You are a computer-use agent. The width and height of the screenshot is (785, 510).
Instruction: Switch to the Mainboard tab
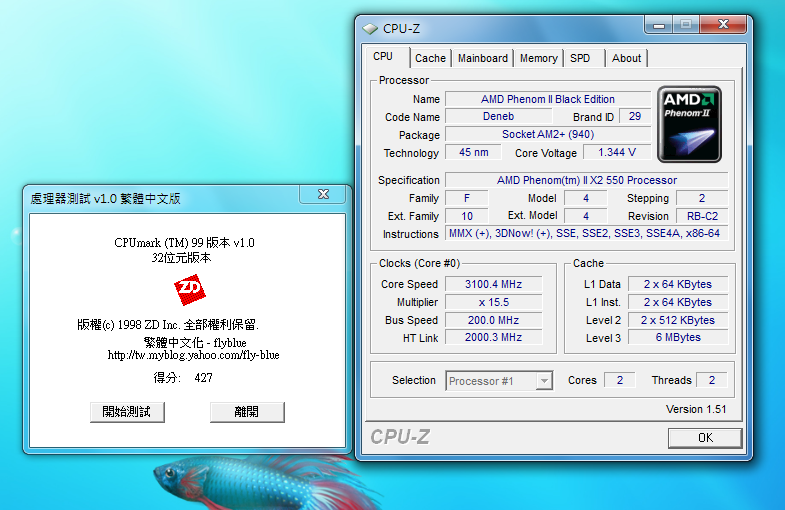click(483, 59)
